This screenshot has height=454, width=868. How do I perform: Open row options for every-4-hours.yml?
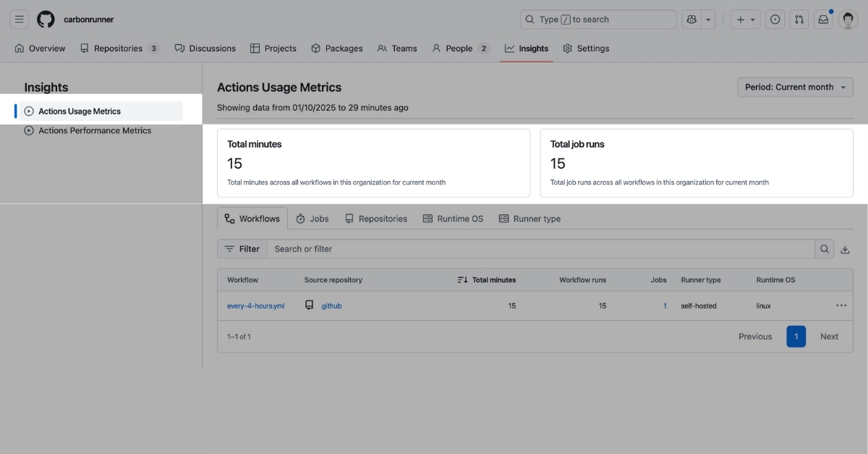(x=841, y=306)
